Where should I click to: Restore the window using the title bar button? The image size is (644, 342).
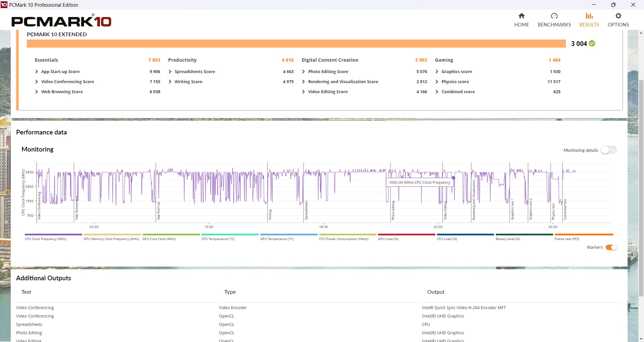tap(613, 5)
